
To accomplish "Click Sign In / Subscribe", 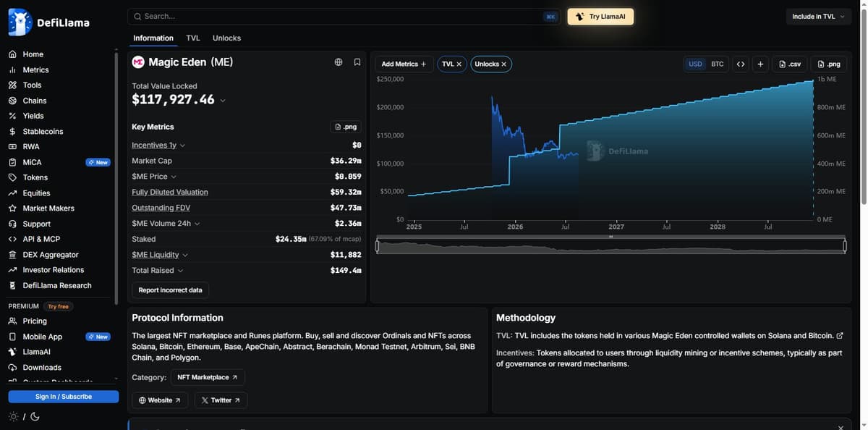I will pyautogui.click(x=64, y=396).
